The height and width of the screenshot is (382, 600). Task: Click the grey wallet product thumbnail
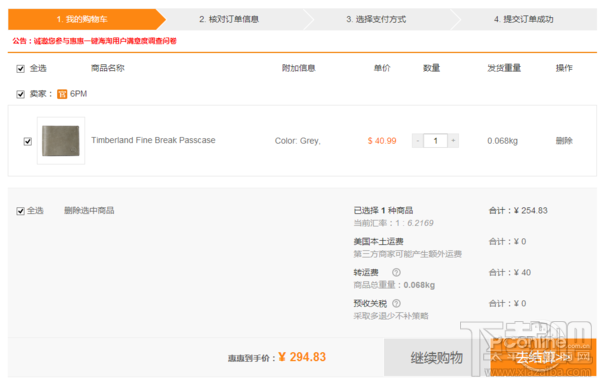point(61,140)
